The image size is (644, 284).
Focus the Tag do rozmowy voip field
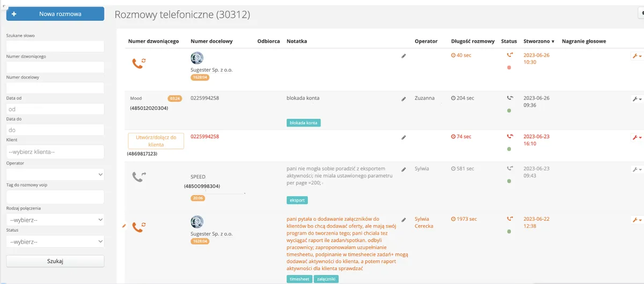55,197
